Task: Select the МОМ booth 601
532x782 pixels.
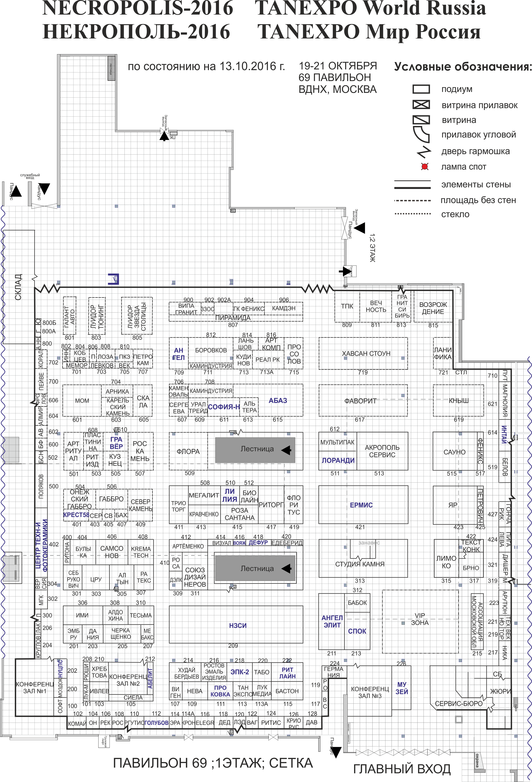Action: coord(82,400)
